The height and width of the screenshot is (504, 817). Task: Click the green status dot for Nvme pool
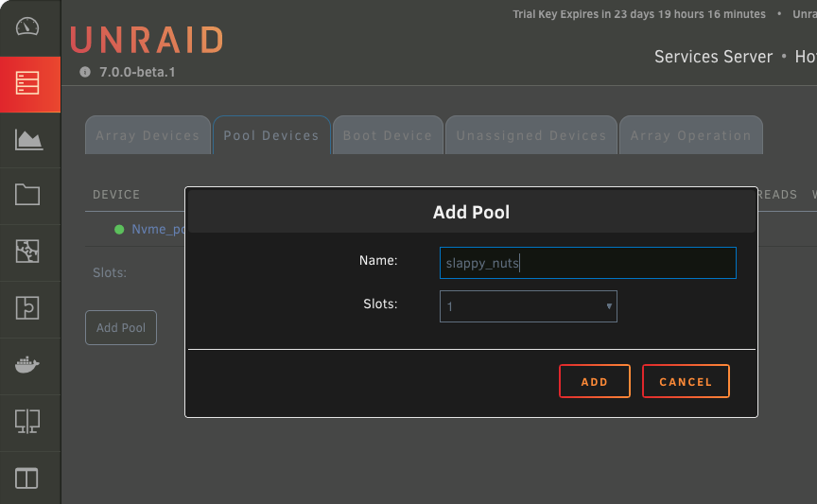point(119,230)
